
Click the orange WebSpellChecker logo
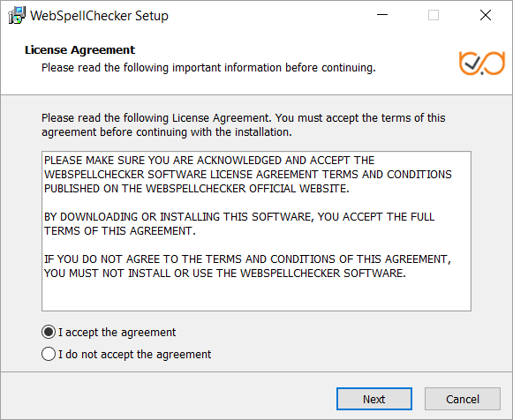point(482,63)
